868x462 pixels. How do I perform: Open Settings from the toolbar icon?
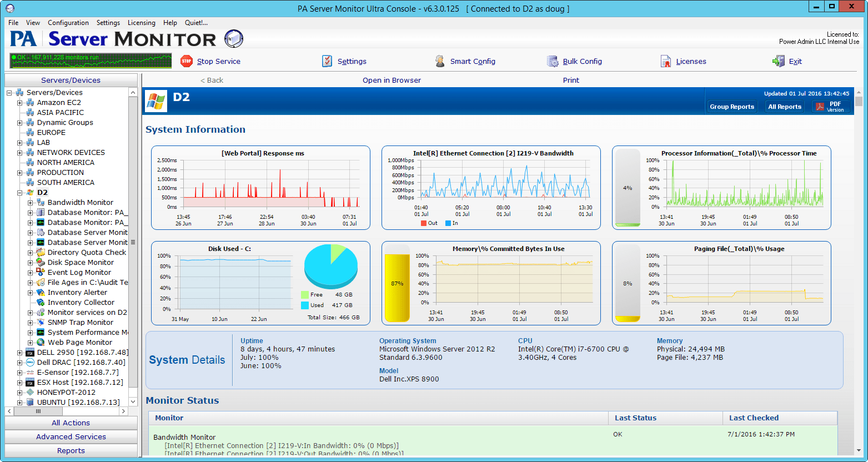327,61
